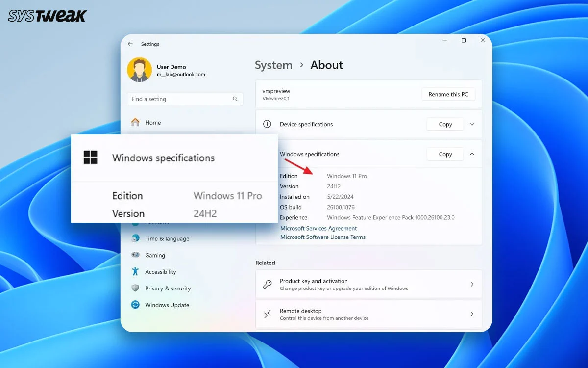The width and height of the screenshot is (588, 368).
Task: Click the key icon for Product key and activation
Action: [x=268, y=284]
